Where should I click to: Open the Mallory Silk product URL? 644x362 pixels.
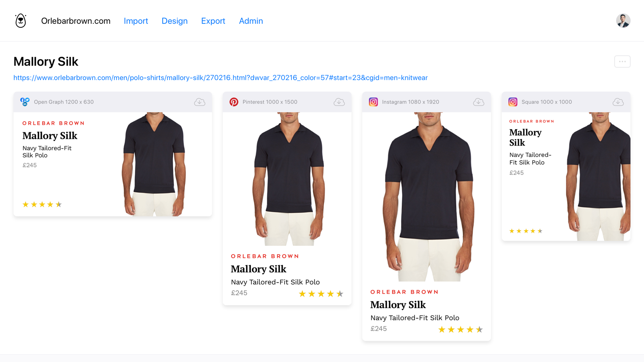click(x=221, y=78)
